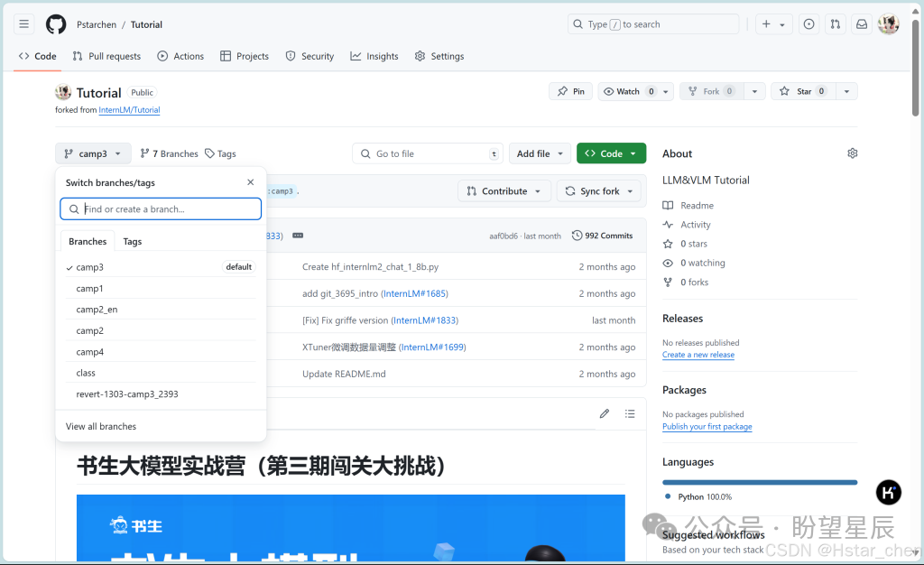The height and width of the screenshot is (565, 924).
Task: Open InternLM#1833 pull request link
Action: 424,320
